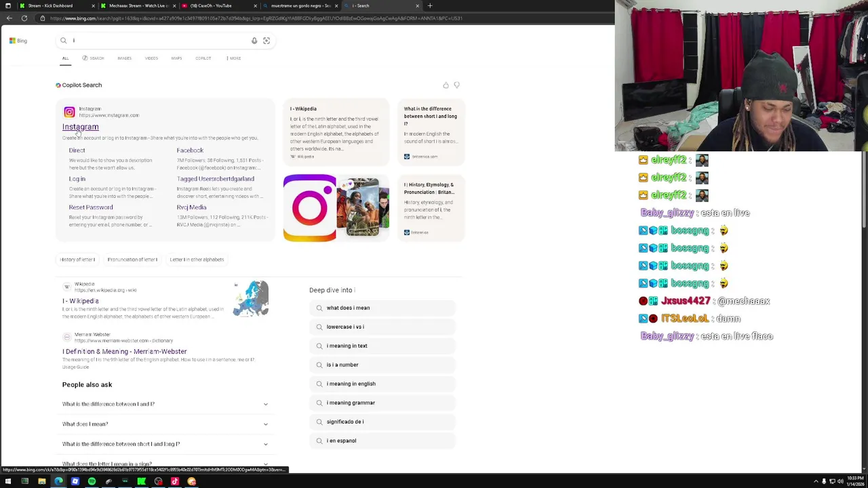Click the thumbs up feedback icon
Viewport: 868px width, 488px height.
pyautogui.click(x=446, y=85)
